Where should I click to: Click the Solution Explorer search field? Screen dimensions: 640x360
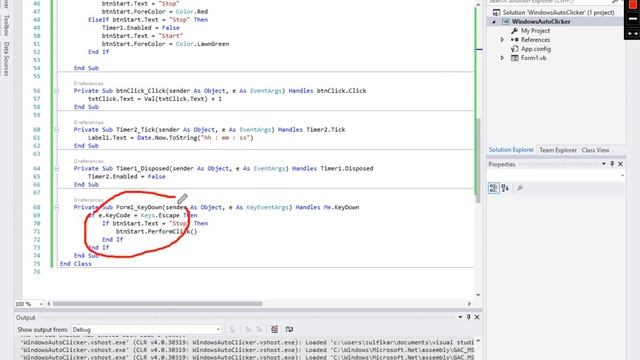point(549,2)
